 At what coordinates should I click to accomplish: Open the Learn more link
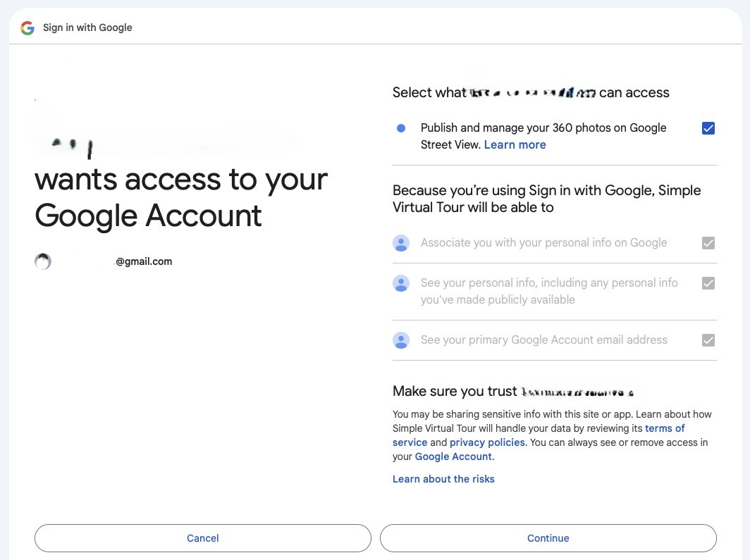pos(515,145)
